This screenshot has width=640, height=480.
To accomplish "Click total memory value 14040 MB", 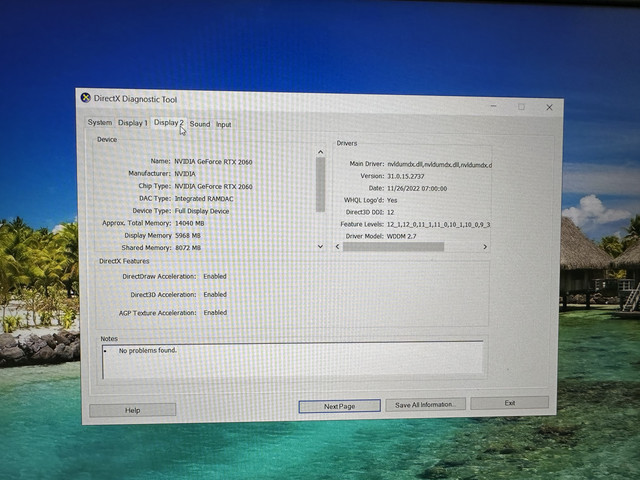I will click(x=189, y=223).
